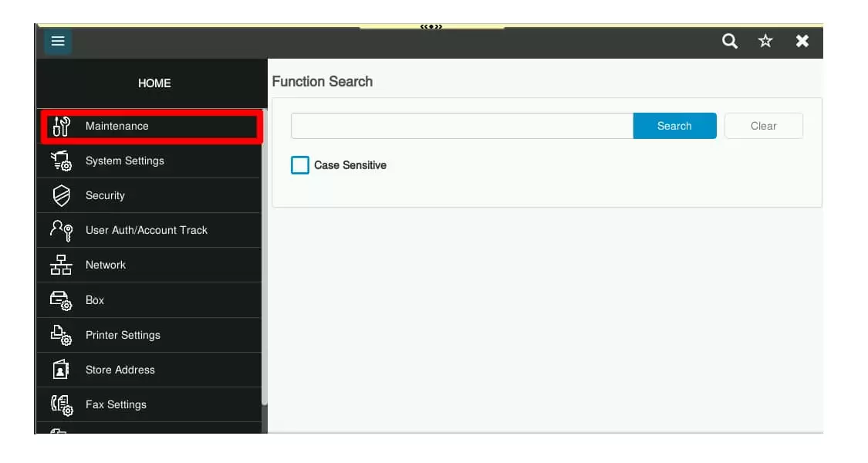Click the magnifier search icon in top bar
The width and height of the screenshot is (868, 463).
(730, 41)
